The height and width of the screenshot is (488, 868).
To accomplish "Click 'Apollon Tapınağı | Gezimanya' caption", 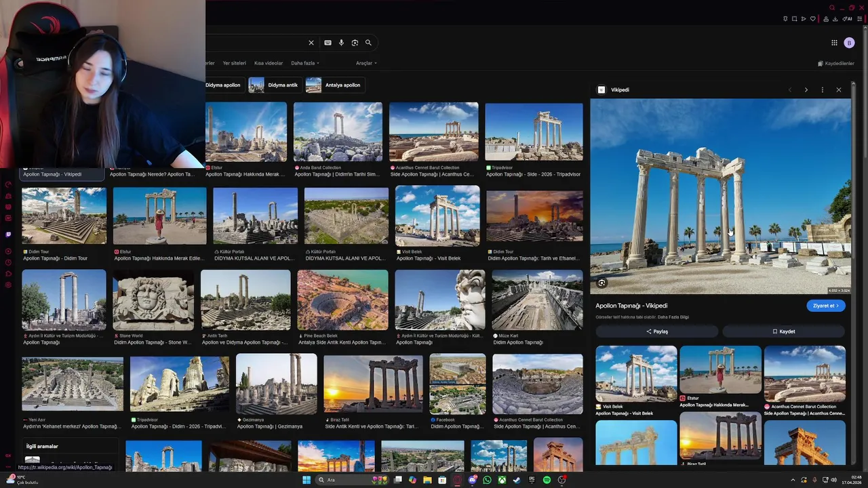I will (x=270, y=426).
